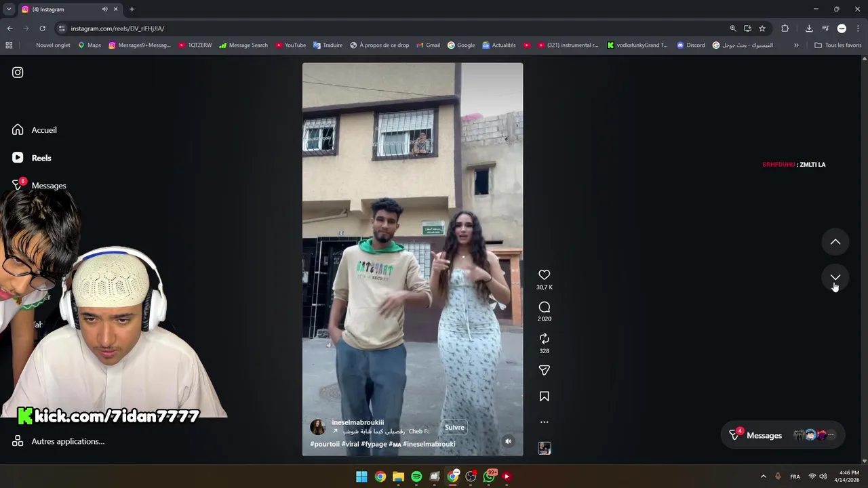This screenshot has height=488, width=868.
Task: Open Chrome profile avatar button
Action: (x=842, y=28)
